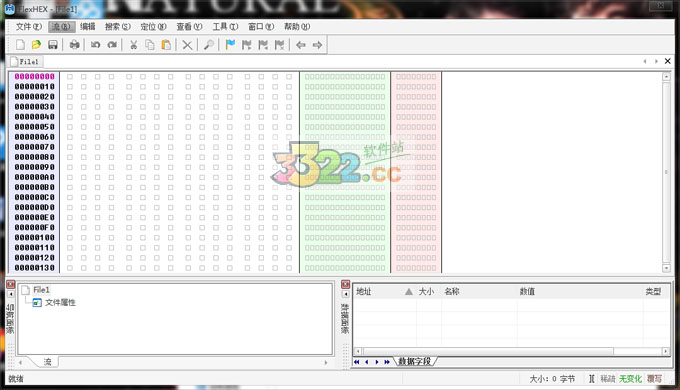Click the Delete X toolbar icon
This screenshot has width=680, height=390.
click(x=187, y=45)
